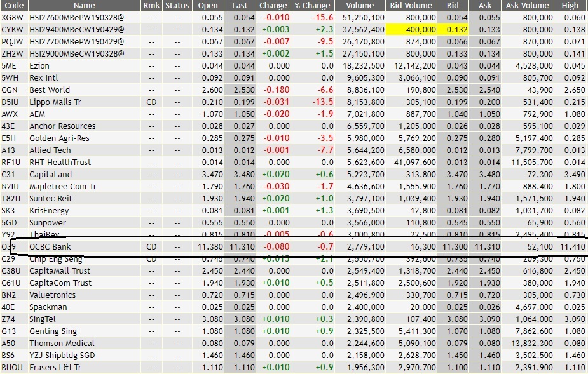The image size is (588, 374).
Task: Sort by the High column header
Action: (570, 6)
